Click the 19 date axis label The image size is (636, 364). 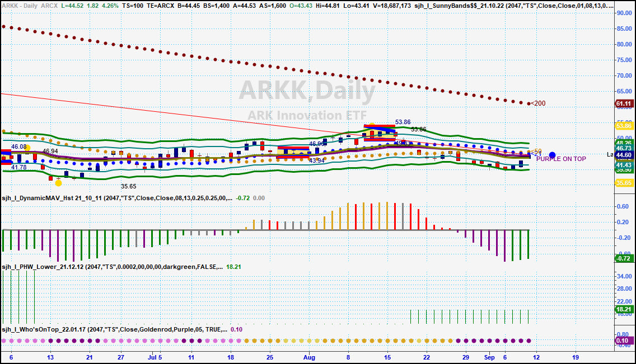(575, 357)
